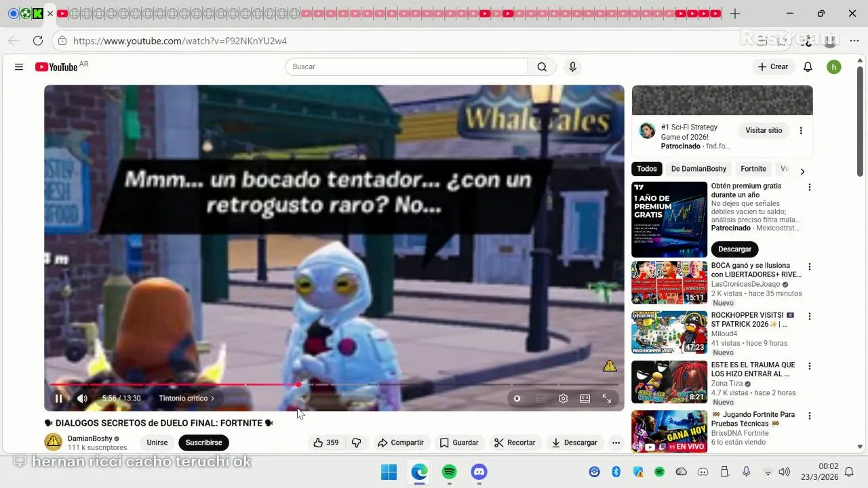Viewport: 868px width, 488px height.
Task: Toggle autoplay switch in player
Action: pyautogui.click(x=517, y=399)
